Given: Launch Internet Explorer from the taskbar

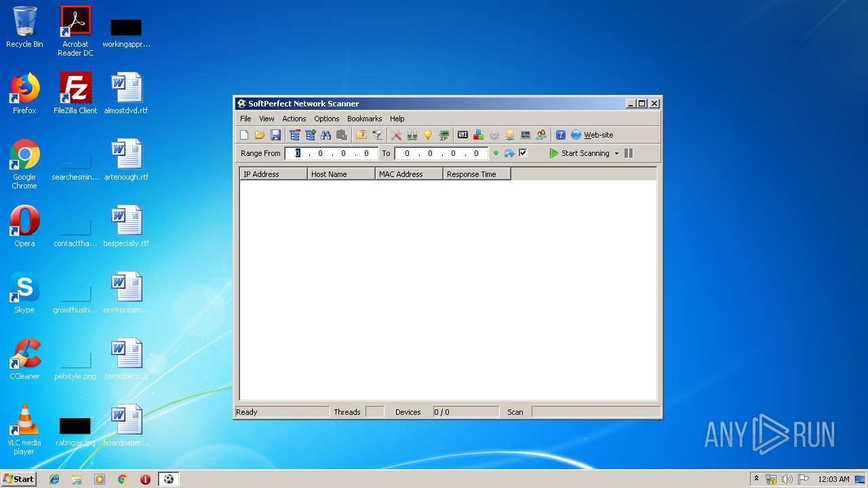Looking at the screenshot, I should click(x=54, y=479).
